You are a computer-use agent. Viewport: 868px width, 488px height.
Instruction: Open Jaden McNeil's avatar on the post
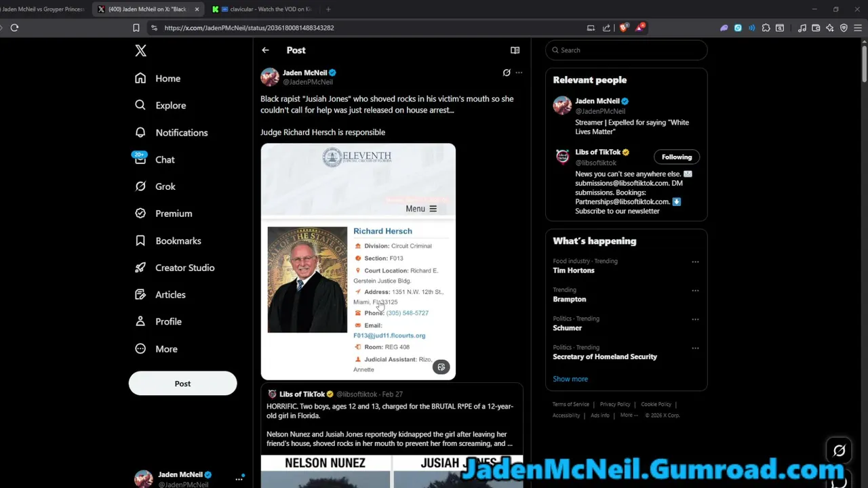270,77
